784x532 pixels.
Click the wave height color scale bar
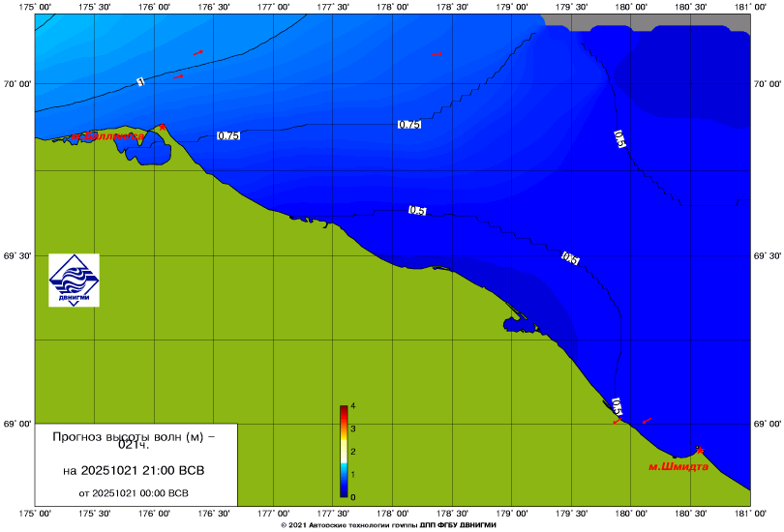point(344,453)
